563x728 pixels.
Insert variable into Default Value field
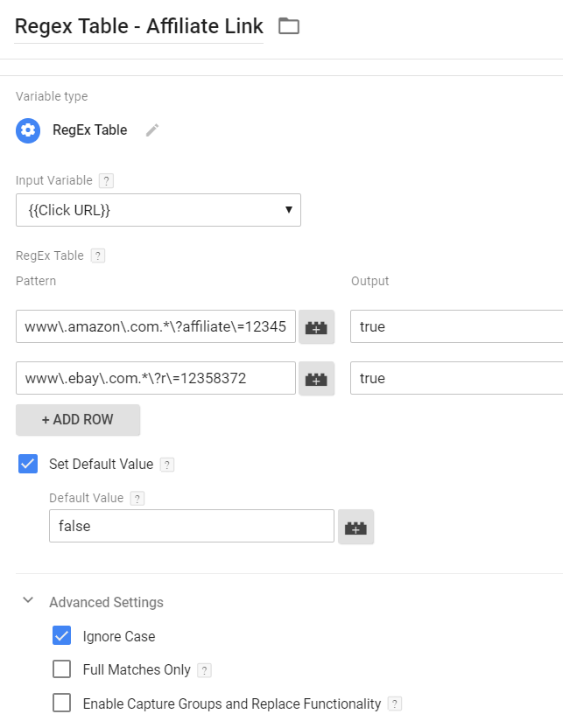pos(355,527)
